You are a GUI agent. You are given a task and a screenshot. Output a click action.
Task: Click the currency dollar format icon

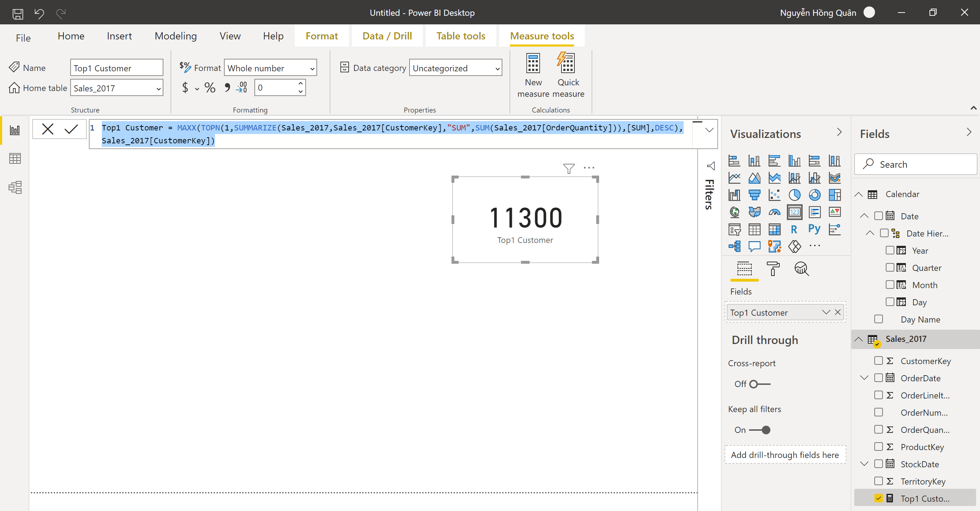[x=185, y=87]
